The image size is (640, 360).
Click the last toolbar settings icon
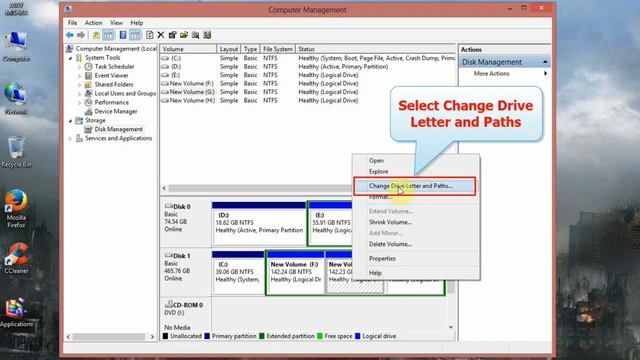point(207,35)
